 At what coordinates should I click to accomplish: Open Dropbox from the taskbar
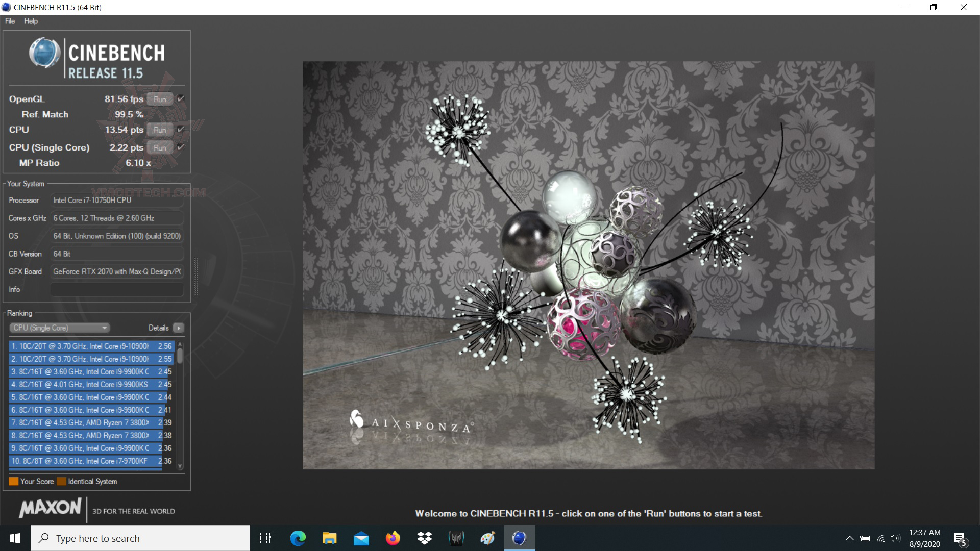(424, 538)
